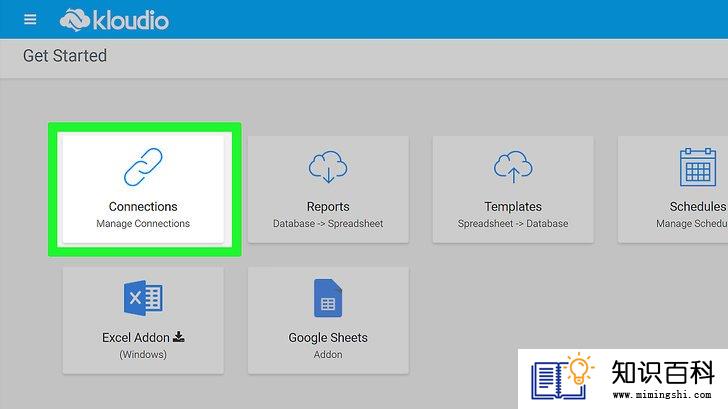Open Templates via its title text
This screenshot has height=409, width=728.
513,207
